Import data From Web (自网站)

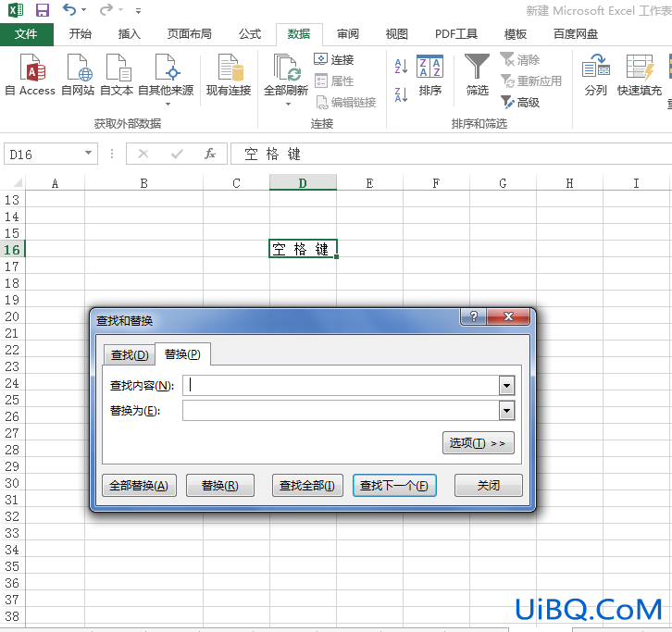tap(78, 75)
